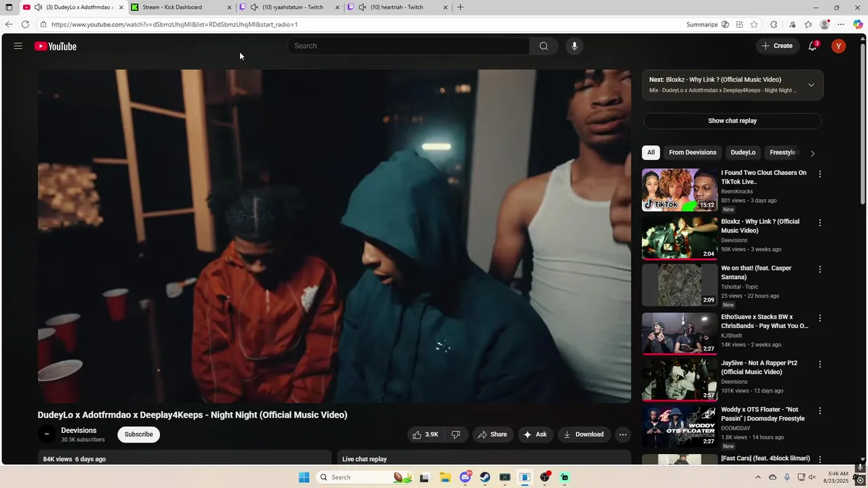The height and width of the screenshot is (488, 868).
Task: Subscribe to the Deevisions channel
Action: coord(138,434)
